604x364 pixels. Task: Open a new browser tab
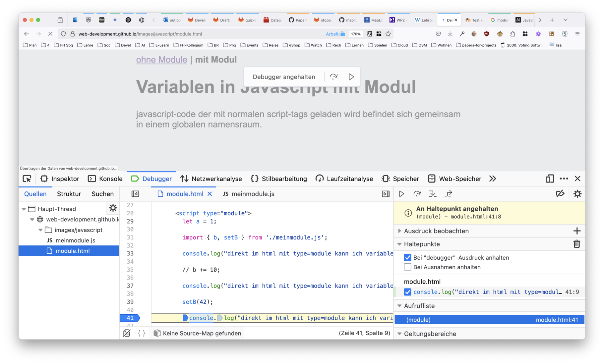[552, 20]
